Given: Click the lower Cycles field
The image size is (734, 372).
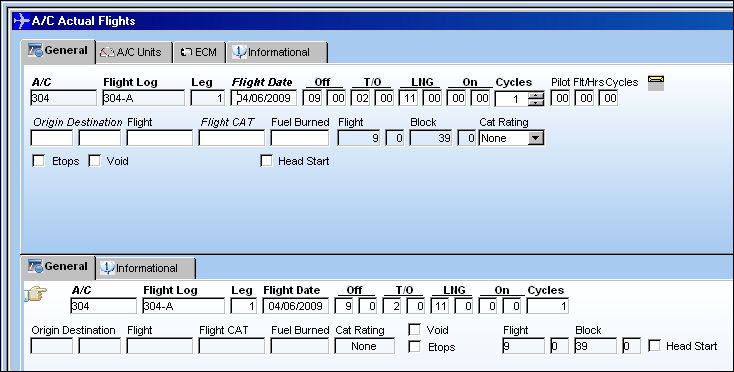Looking at the screenshot, I should coord(548,306).
